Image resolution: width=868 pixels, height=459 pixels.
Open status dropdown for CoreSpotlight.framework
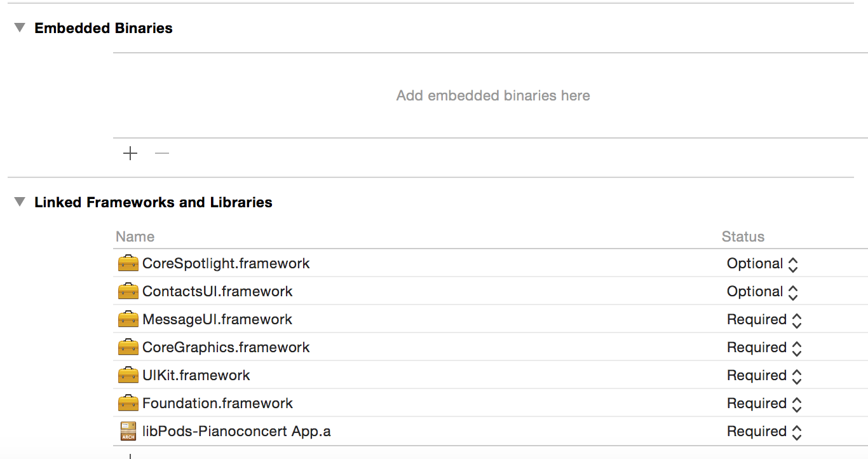click(x=762, y=264)
